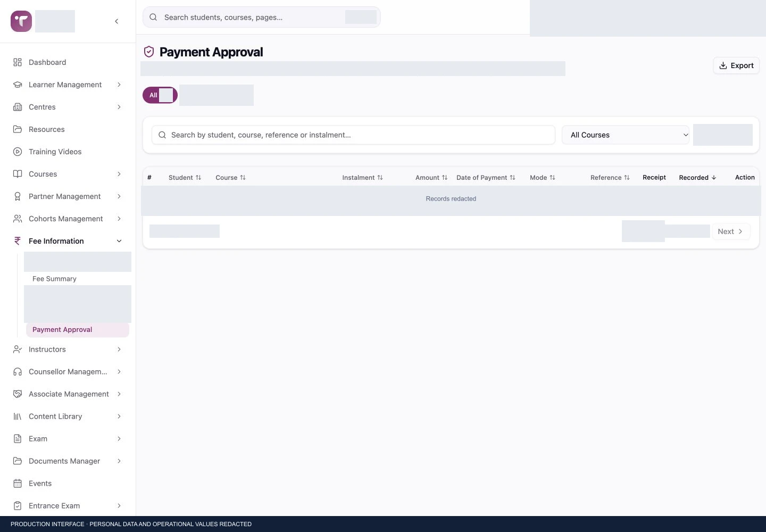Collapse the sidebar with the left chevron

[116, 21]
